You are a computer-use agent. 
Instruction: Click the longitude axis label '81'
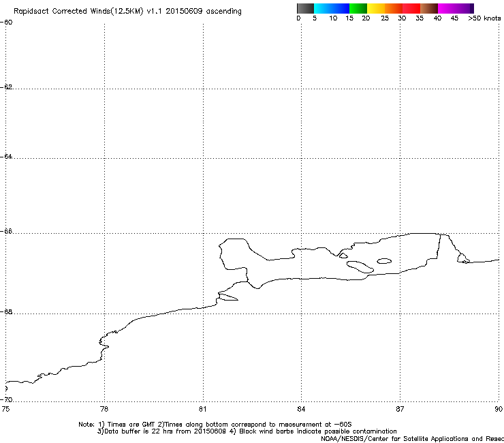pos(202,409)
